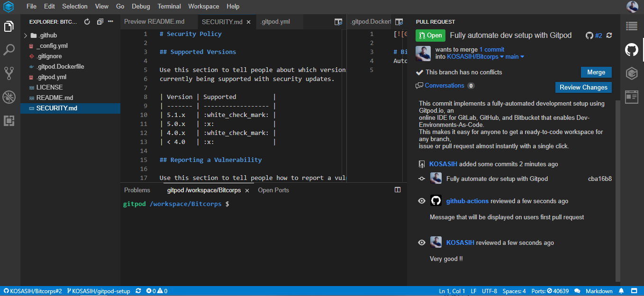Open the Search view in activity bar
Viewport: 644px width, 296px height.
pos(9,49)
